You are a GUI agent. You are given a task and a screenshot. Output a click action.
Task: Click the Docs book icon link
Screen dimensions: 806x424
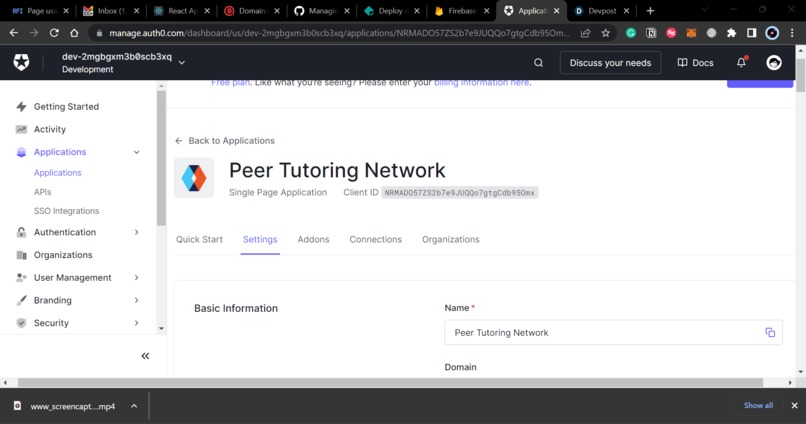coord(695,63)
